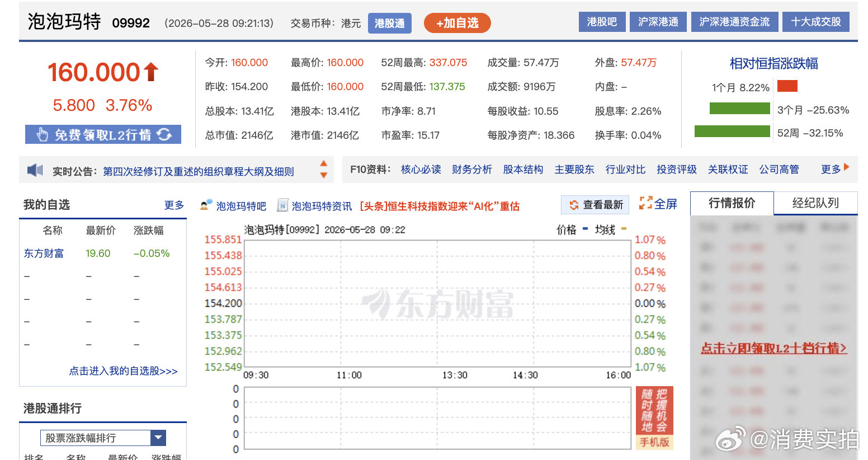Viewport: 868px width, 460px height.
Task: Click the 09:30 time label on chart
Action: [x=256, y=375]
